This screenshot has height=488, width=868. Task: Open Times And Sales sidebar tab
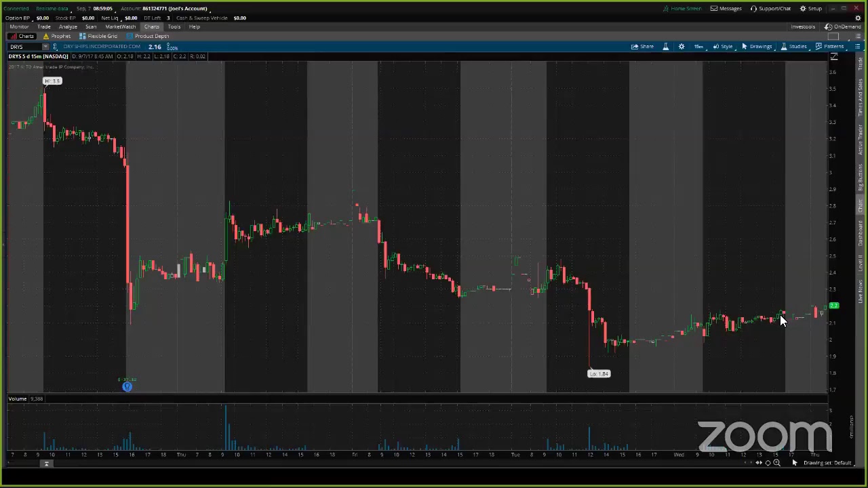tap(860, 98)
